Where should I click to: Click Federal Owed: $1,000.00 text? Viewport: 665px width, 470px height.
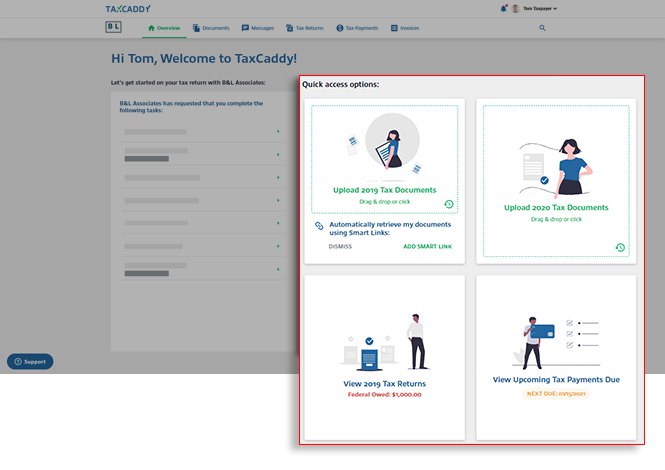tap(384, 394)
